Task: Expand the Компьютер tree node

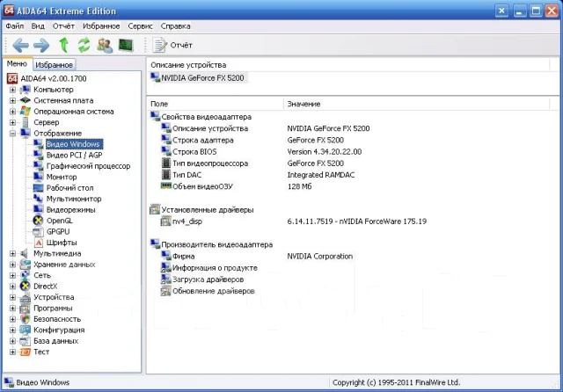Action: 12,90
